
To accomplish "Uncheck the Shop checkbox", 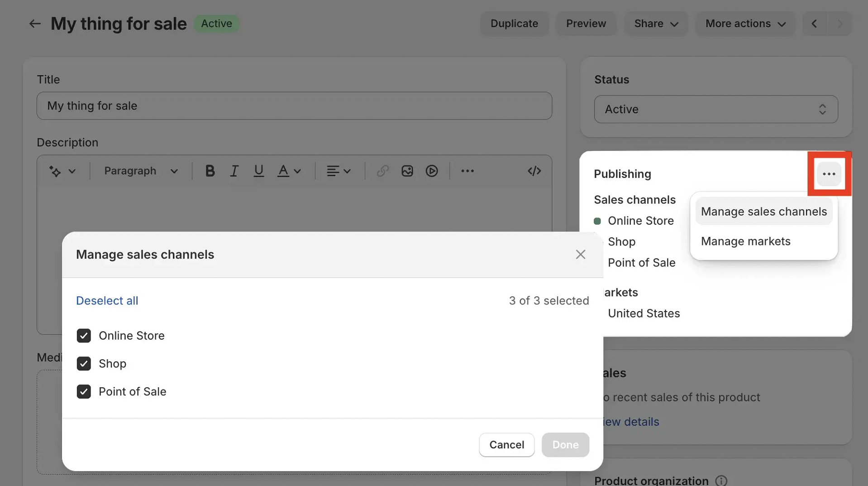I will [84, 364].
